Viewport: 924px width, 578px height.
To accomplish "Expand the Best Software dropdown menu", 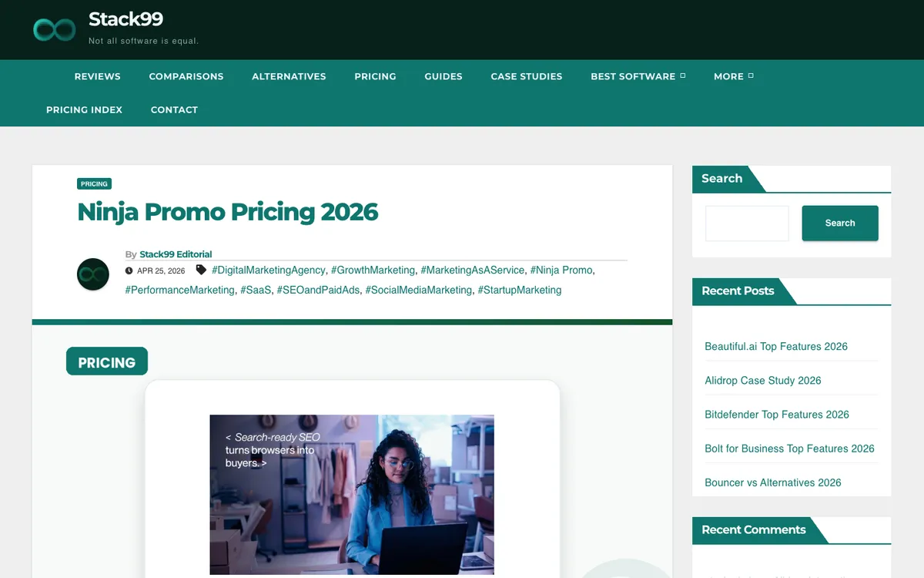I will tap(638, 76).
